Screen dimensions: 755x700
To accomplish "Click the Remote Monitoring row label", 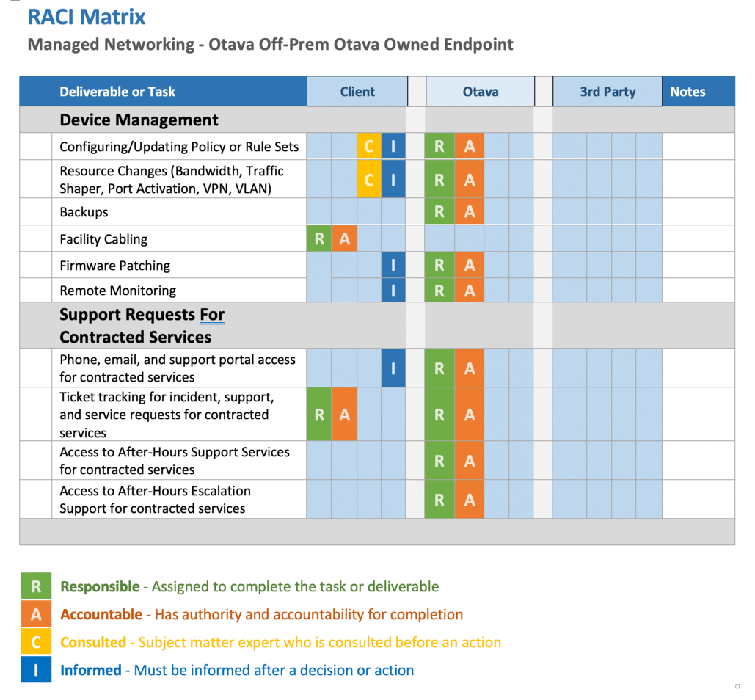I will coord(117,291).
